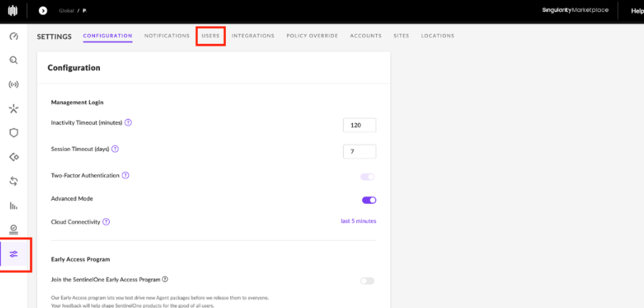
Task: Open the Dashboard gauge icon in sidebar
Action: coord(13,37)
